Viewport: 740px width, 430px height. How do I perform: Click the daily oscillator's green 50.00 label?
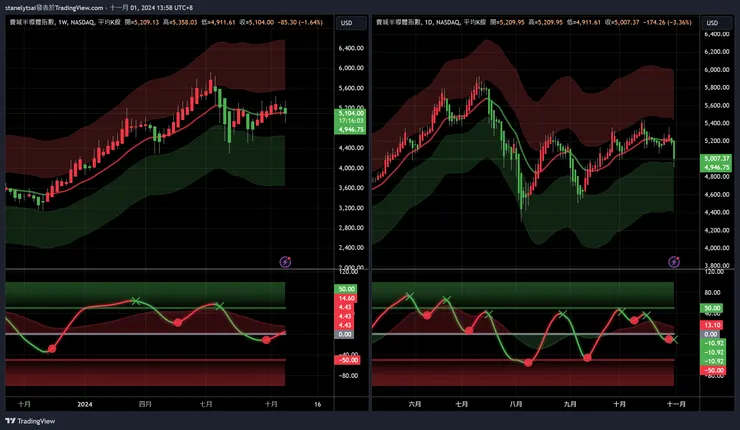712,308
